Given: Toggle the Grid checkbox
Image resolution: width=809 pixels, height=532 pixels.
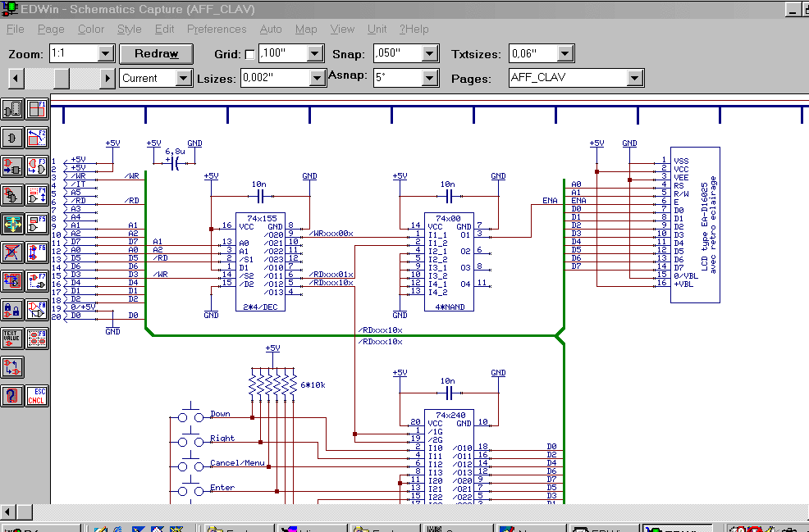Looking at the screenshot, I should tap(249, 54).
